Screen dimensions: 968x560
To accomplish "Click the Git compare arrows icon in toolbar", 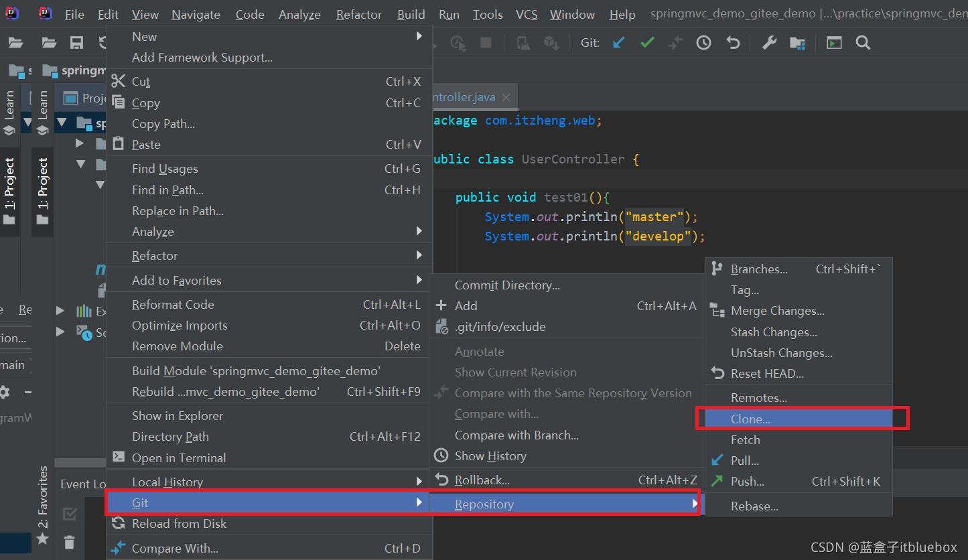I will tap(675, 43).
